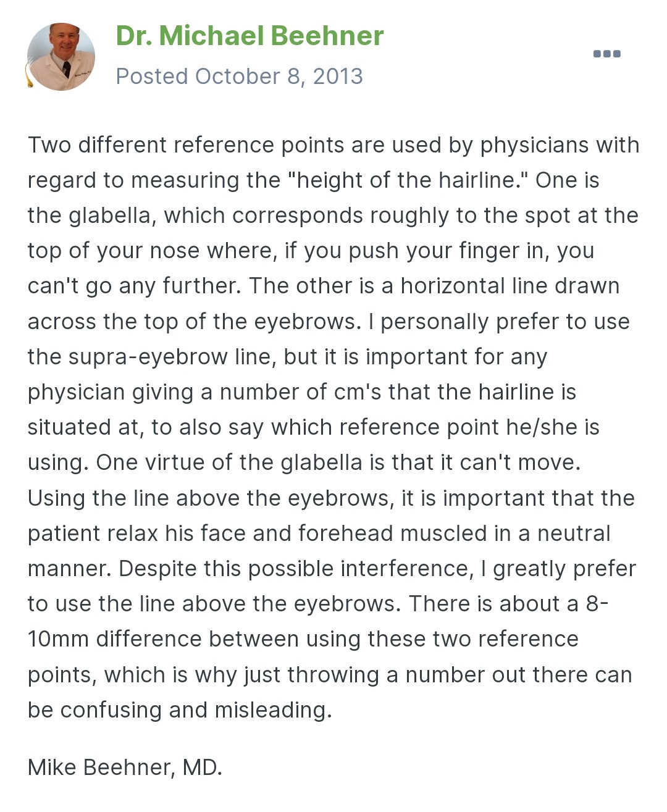Click the line starting "Using the line above"
Viewport: 667px width, 812px height.
331,498
